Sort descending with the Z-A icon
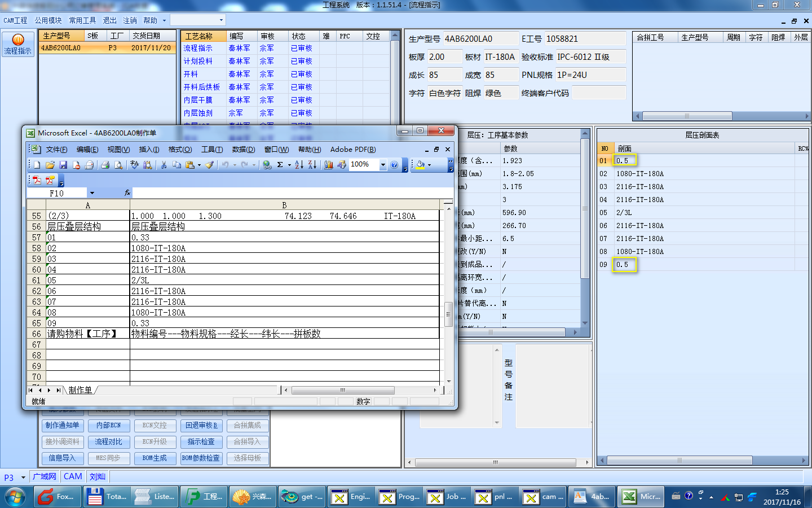Viewport: 812px width, 508px height. (x=312, y=165)
